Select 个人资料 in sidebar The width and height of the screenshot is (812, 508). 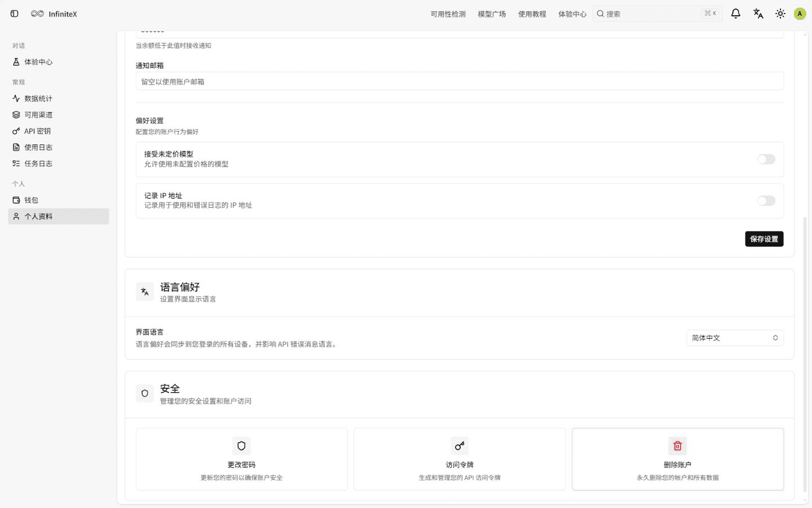[59, 216]
